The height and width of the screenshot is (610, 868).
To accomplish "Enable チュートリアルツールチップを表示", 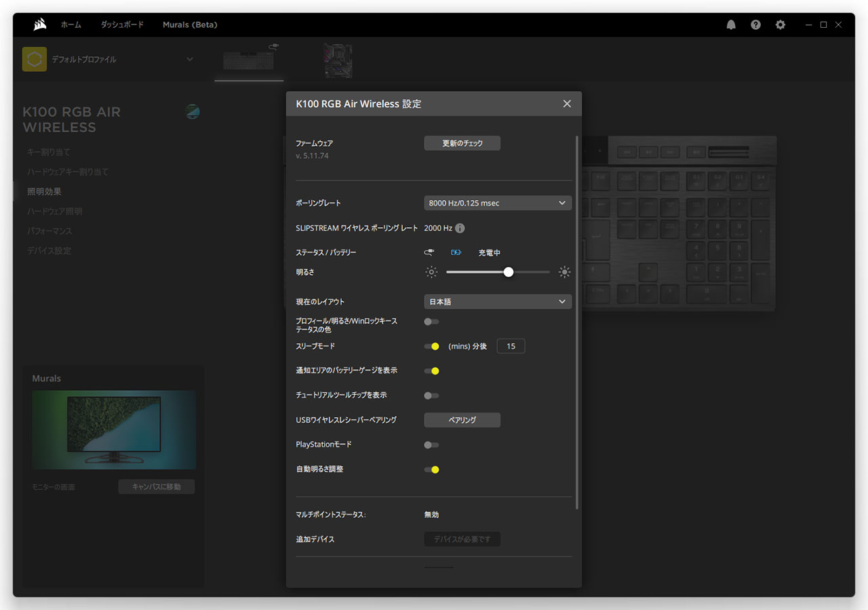I will (x=431, y=396).
